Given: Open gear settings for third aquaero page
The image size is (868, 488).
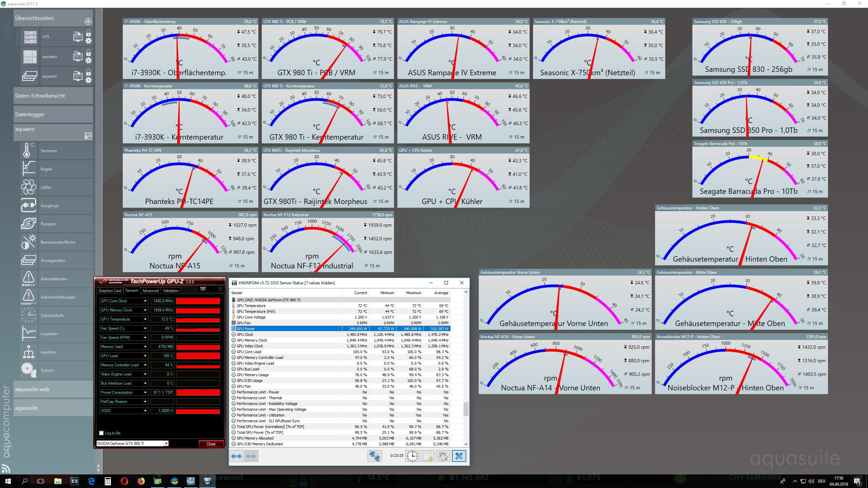Looking at the screenshot, I should [88, 80].
